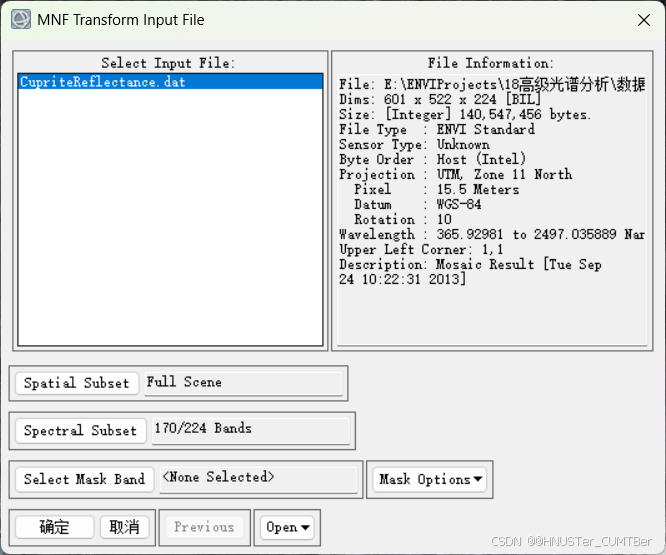Viewport: 666px width, 555px height.
Task: Click the disabled Previous button
Action: (204, 527)
